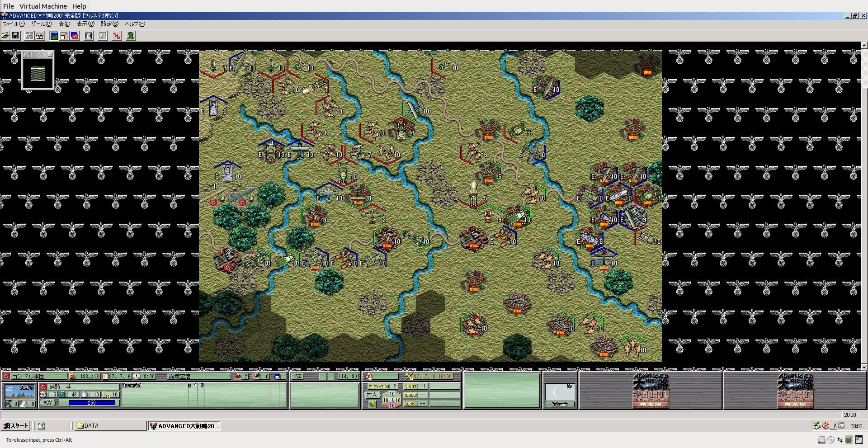Click the VM CD drive status icon

point(831,440)
